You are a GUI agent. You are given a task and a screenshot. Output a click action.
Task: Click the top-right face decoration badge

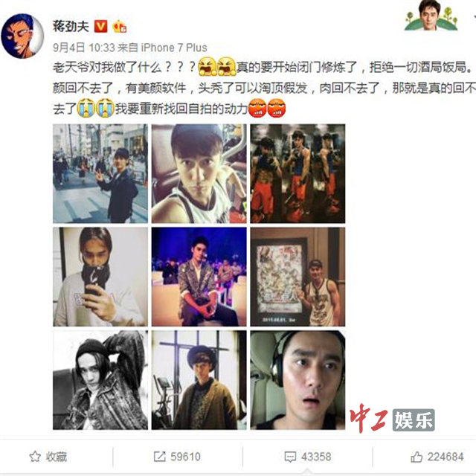[431, 16]
